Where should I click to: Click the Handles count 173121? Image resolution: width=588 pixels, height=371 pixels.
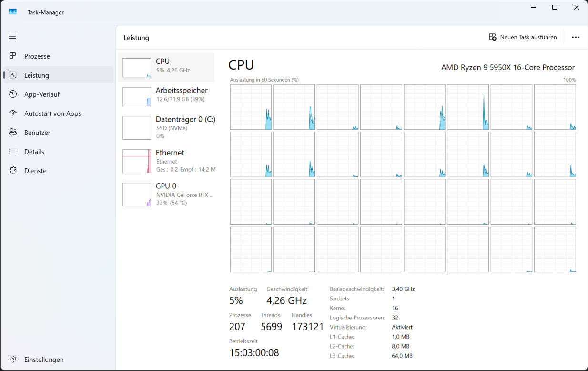[308, 327]
